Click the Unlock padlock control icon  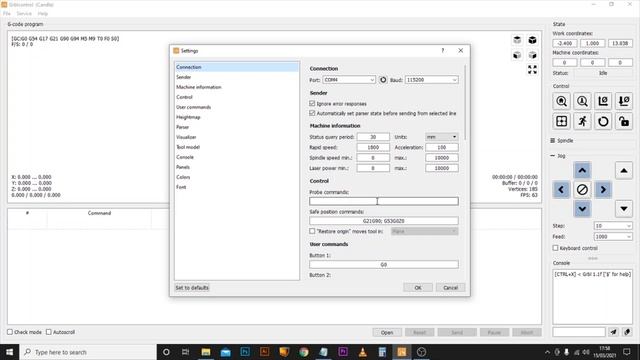[x=624, y=121]
